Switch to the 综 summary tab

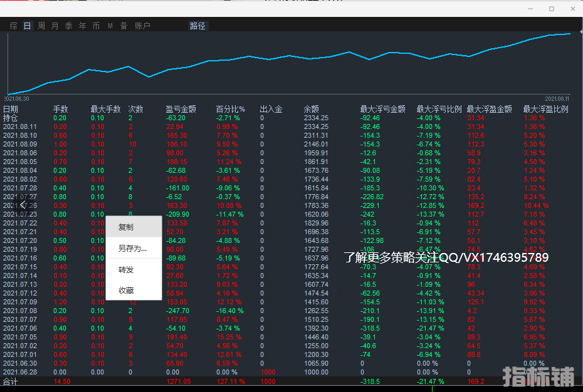coord(13,26)
